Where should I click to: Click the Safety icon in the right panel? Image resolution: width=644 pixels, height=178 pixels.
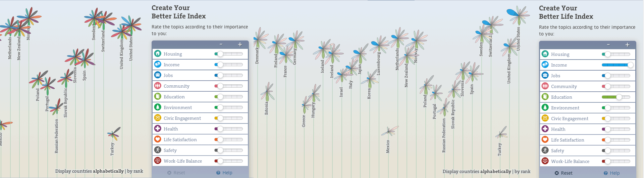pos(545,150)
